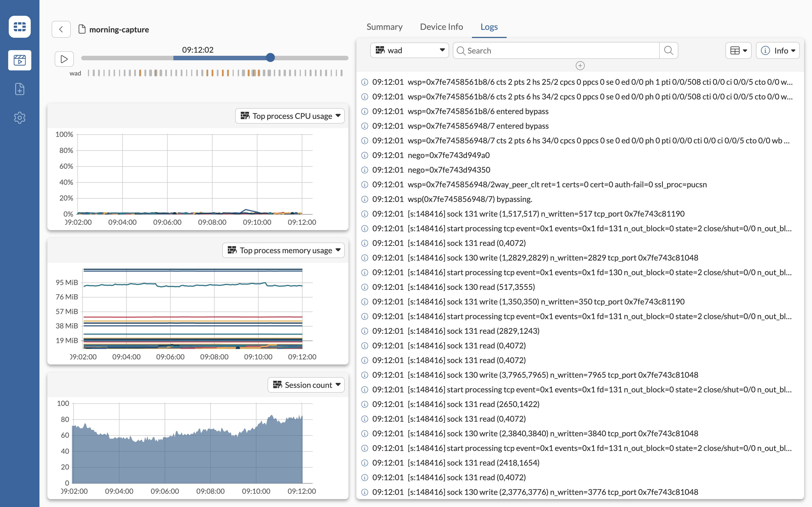Change log severity via the Info dropdown
812x507 pixels.
[778, 50]
